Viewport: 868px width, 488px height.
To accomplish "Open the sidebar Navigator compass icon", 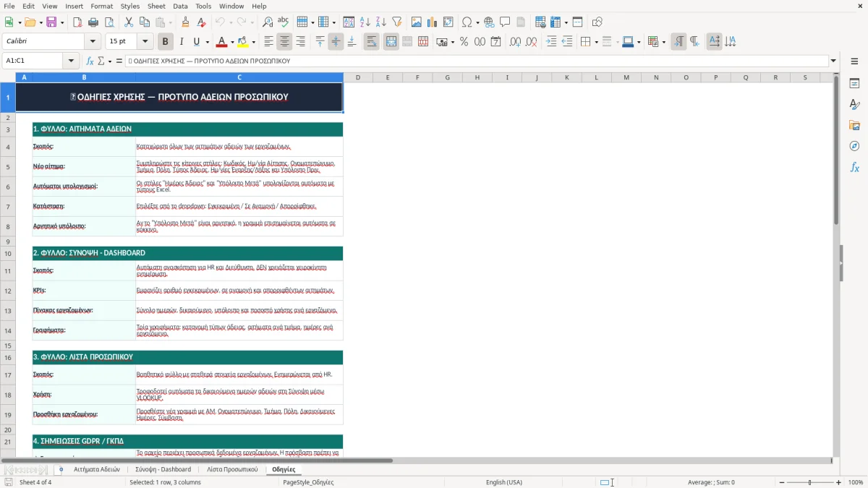I will (854, 146).
